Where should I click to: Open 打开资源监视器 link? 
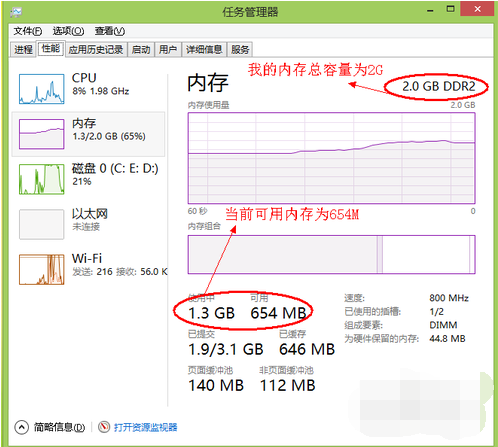pos(146,427)
